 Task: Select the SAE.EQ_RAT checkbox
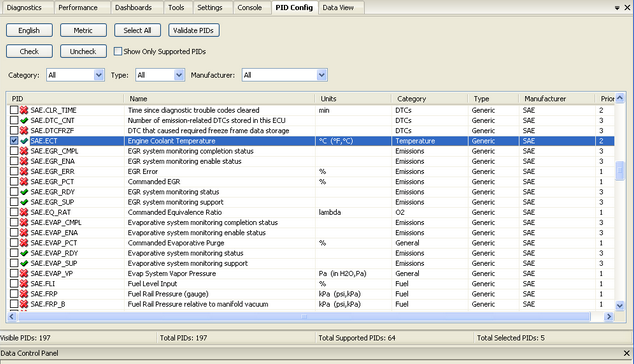coord(14,212)
